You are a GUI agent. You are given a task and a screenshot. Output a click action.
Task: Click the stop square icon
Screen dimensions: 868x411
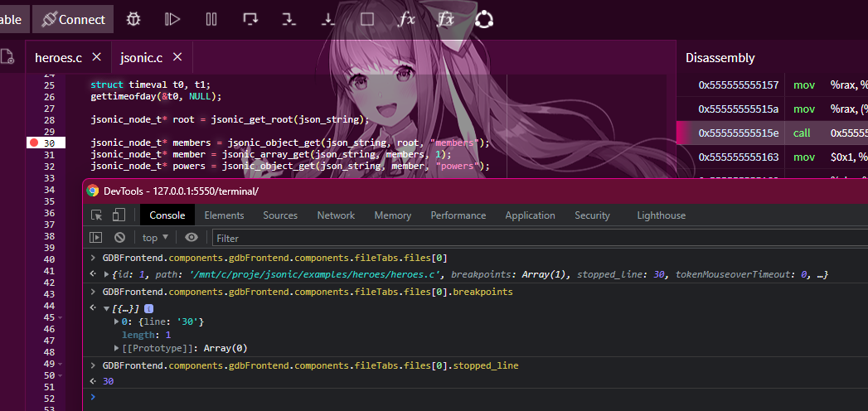click(x=367, y=19)
